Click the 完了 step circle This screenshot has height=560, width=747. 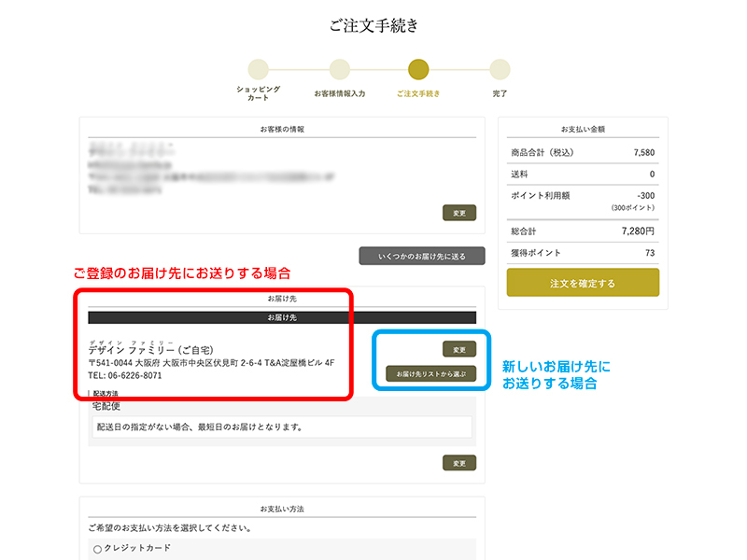pos(500,69)
